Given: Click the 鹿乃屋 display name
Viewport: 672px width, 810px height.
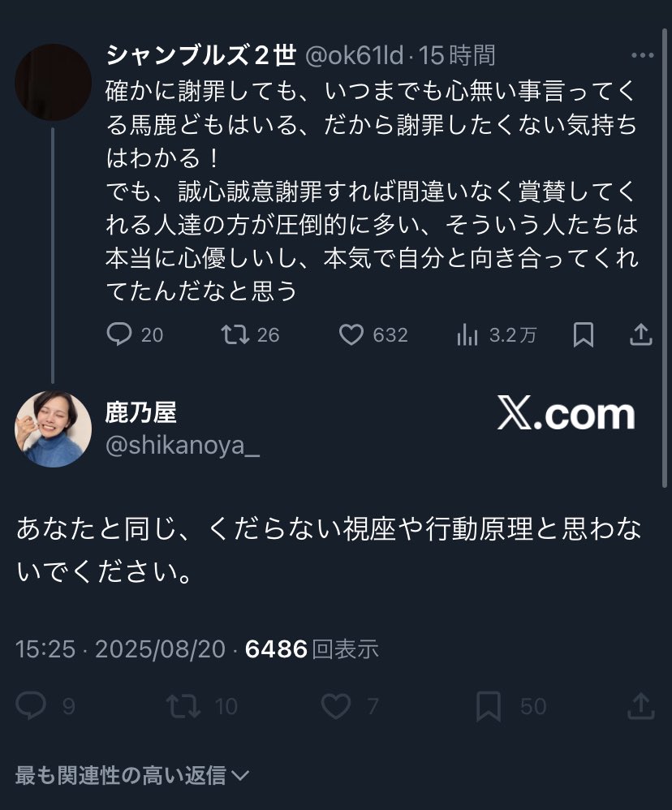Looking at the screenshot, I should click(x=140, y=413).
